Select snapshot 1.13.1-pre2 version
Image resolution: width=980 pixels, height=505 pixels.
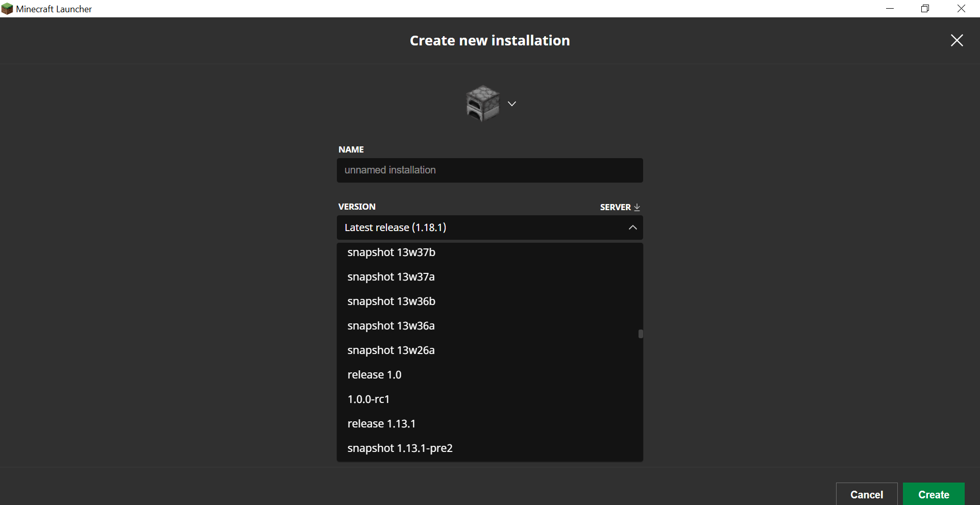(400, 448)
